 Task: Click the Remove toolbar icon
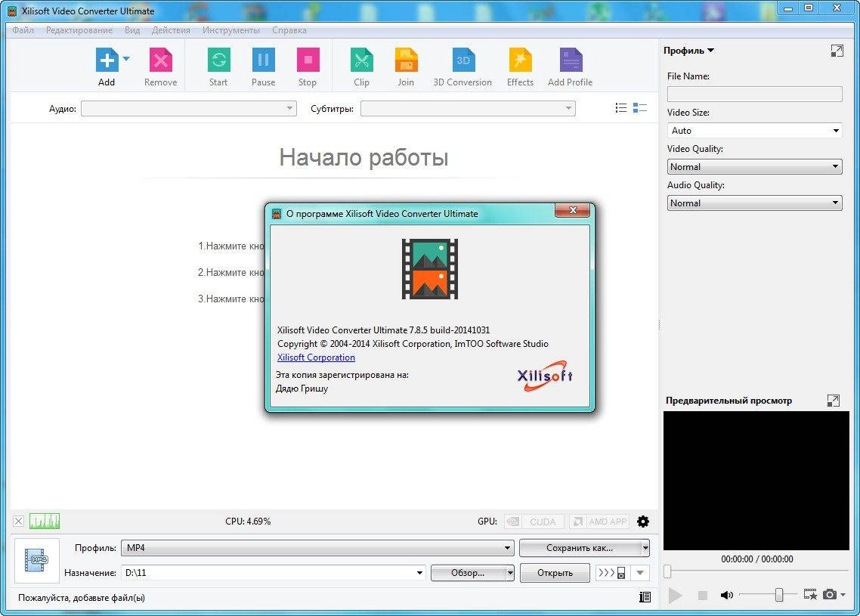[x=161, y=60]
